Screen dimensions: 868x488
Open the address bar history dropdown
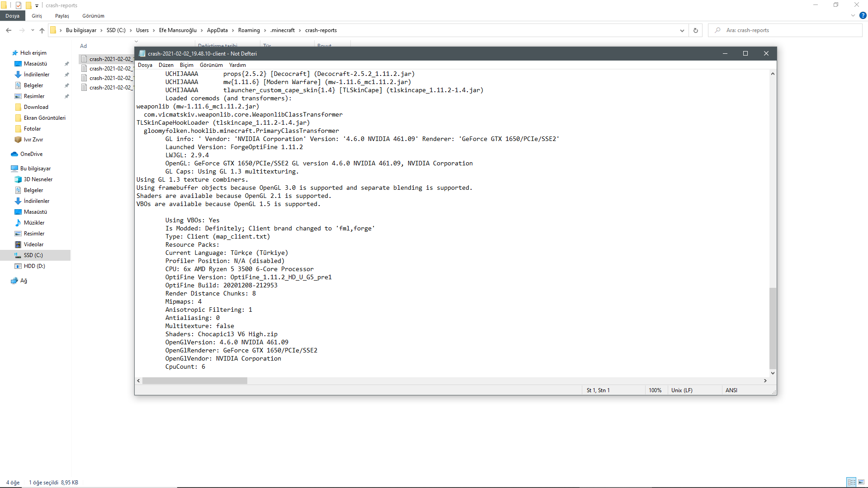click(x=682, y=30)
